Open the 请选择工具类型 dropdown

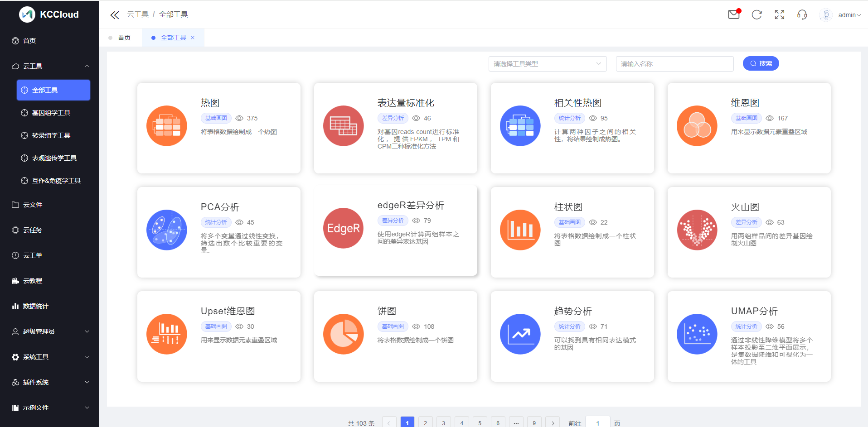pyautogui.click(x=548, y=64)
